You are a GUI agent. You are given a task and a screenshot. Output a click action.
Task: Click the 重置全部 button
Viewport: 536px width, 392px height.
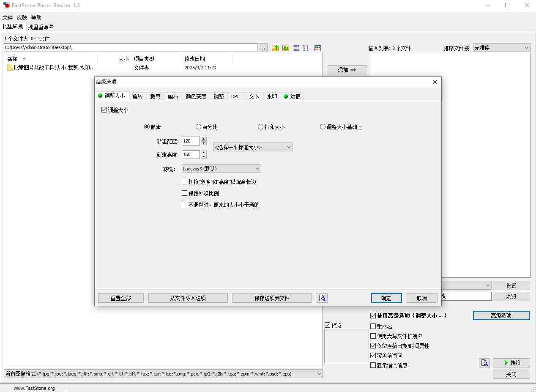pos(121,298)
